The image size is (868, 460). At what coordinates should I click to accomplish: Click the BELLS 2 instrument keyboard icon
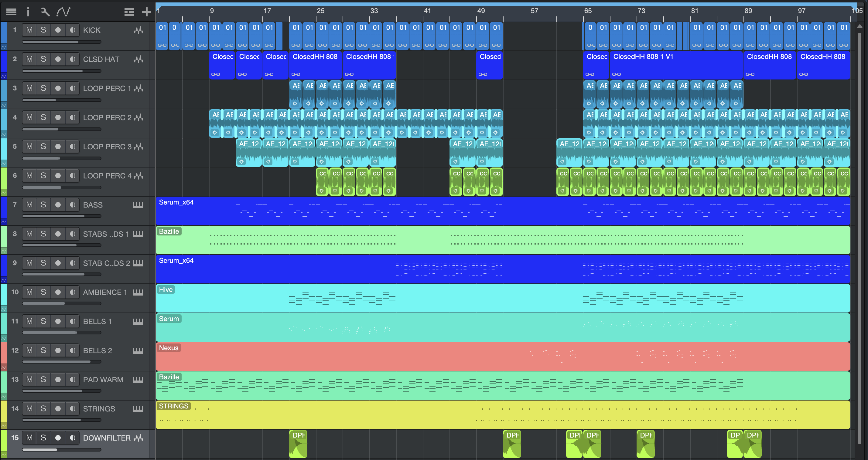point(138,350)
